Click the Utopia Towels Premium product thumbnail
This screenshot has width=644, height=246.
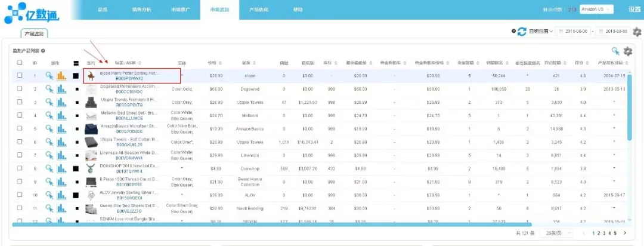click(90, 102)
